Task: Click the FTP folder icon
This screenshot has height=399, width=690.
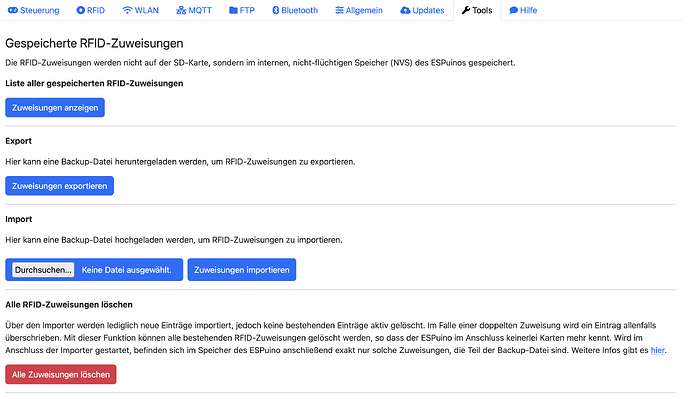Action: pos(233,10)
